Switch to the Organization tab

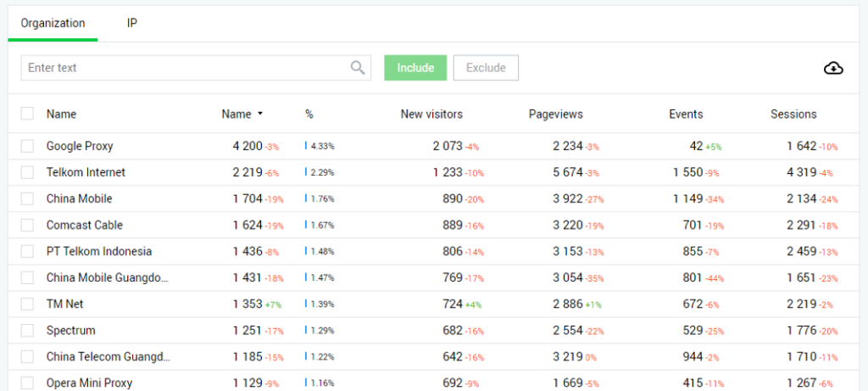pos(53,23)
